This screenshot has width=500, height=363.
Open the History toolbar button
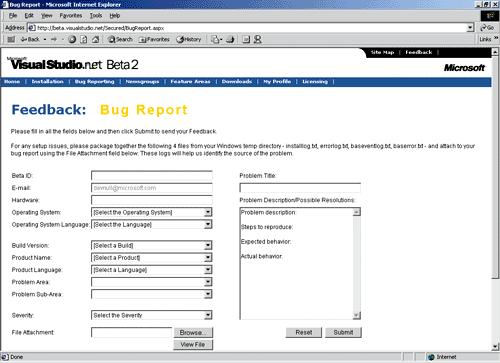[189, 39]
